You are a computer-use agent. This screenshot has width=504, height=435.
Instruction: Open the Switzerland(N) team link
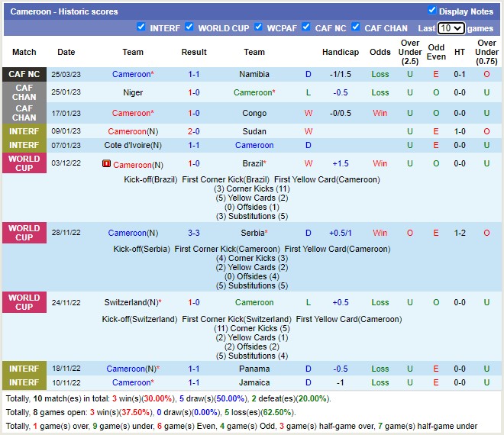[x=133, y=303]
